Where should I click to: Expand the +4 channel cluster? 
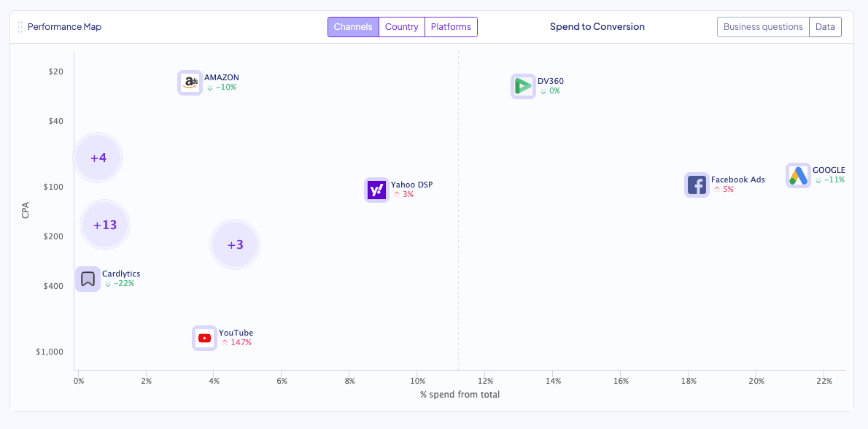click(x=98, y=158)
